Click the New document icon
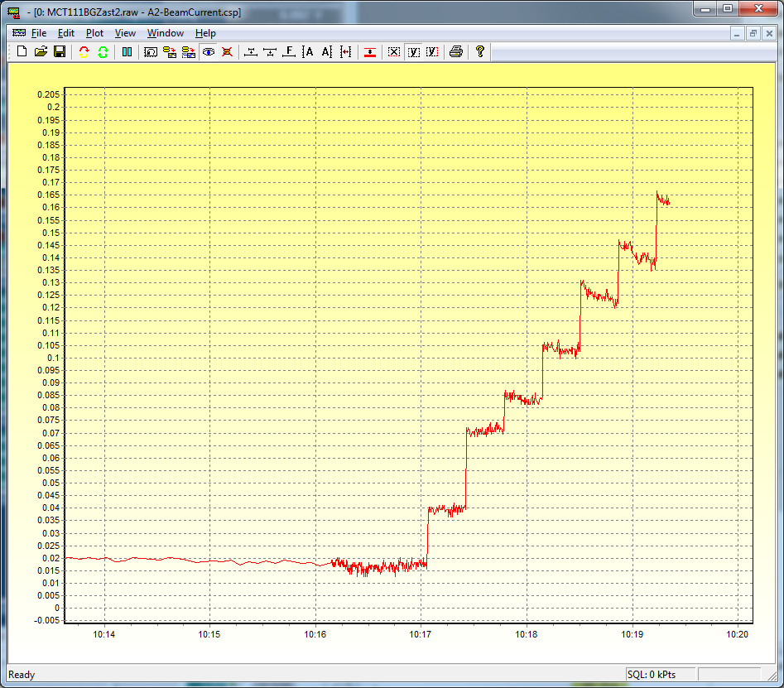The width and height of the screenshot is (784, 688). [x=23, y=52]
